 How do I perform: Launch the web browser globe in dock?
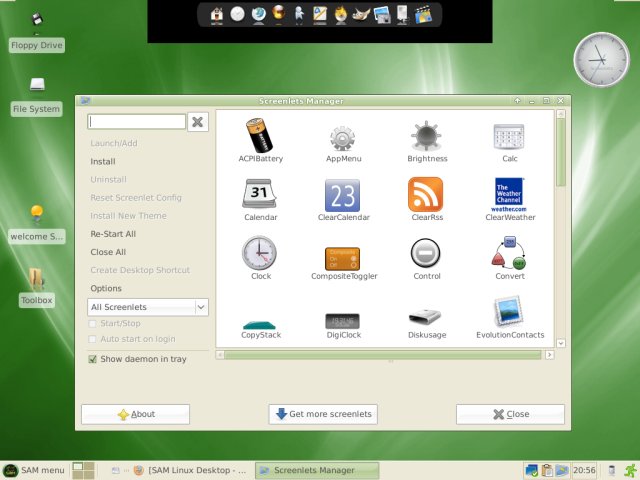pos(258,15)
